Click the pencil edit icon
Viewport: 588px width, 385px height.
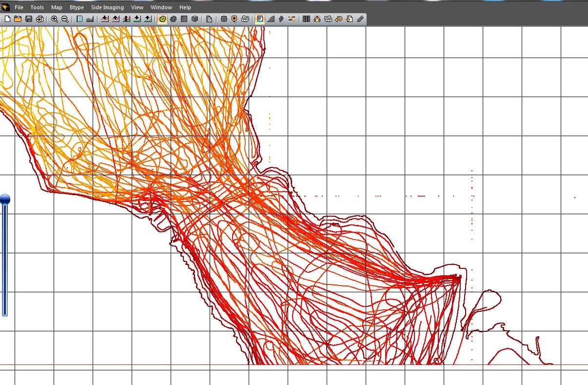coord(360,19)
